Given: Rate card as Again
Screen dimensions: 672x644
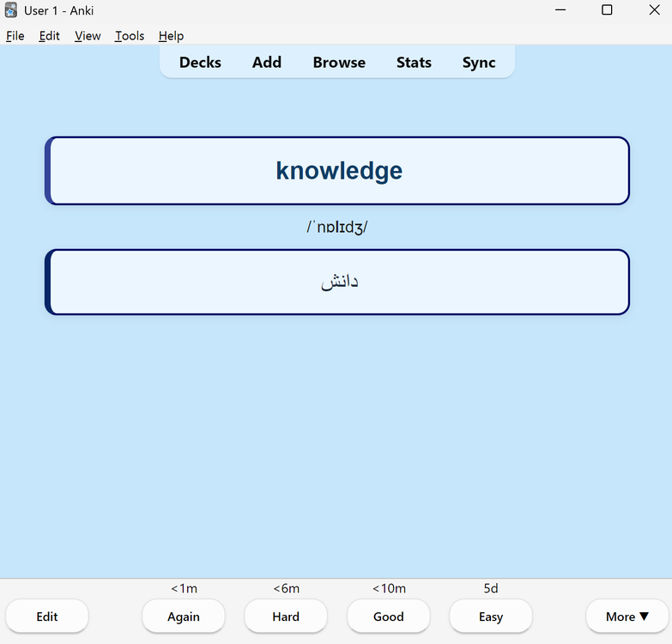Looking at the screenshot, I should (x=184, y=617).
